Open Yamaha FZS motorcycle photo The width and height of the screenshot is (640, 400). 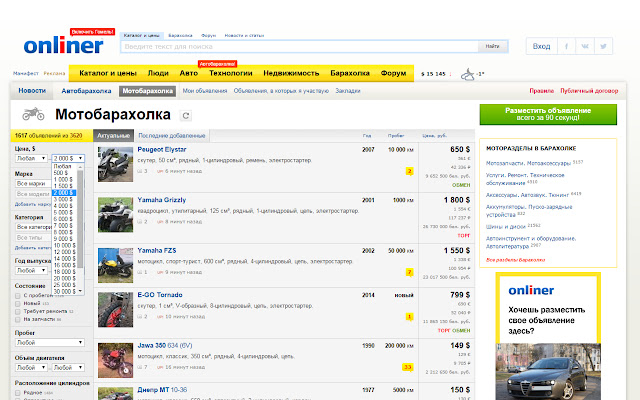pyautogui.click(x=116, y=265)
